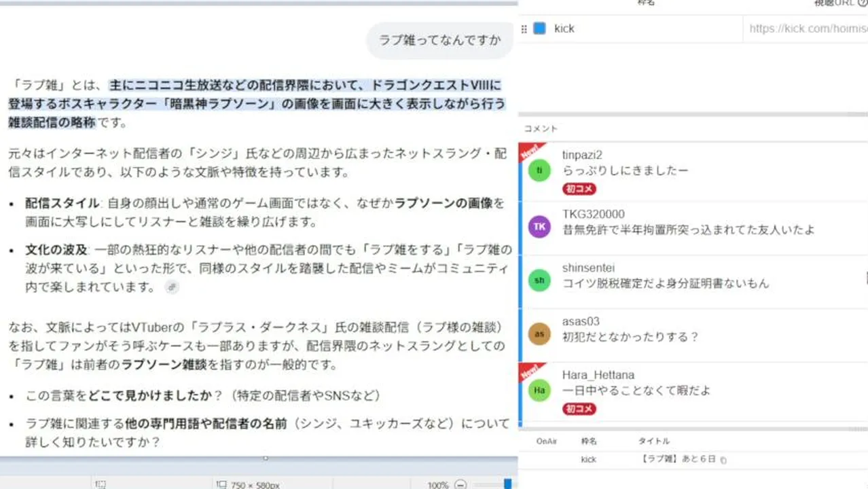This screenshot has width=868, height=489.
Task: Click the 枠名 column header in bottom table
Action: pyautogui.click(x=589, y=441)
